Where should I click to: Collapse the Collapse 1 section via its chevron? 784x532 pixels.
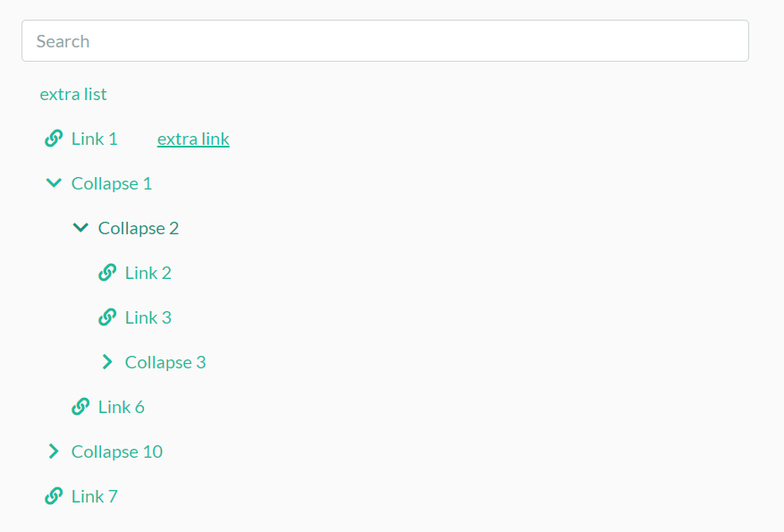point(54,182)
